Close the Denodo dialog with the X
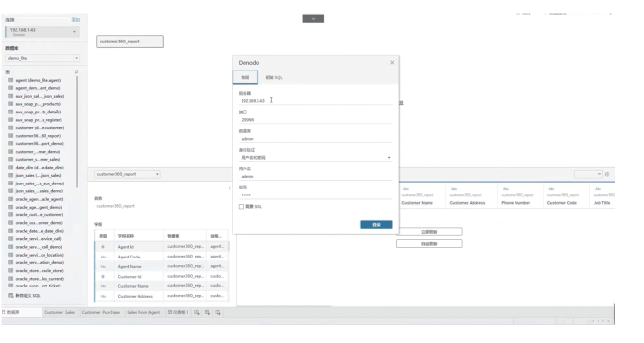 click(x=392, y=62)
